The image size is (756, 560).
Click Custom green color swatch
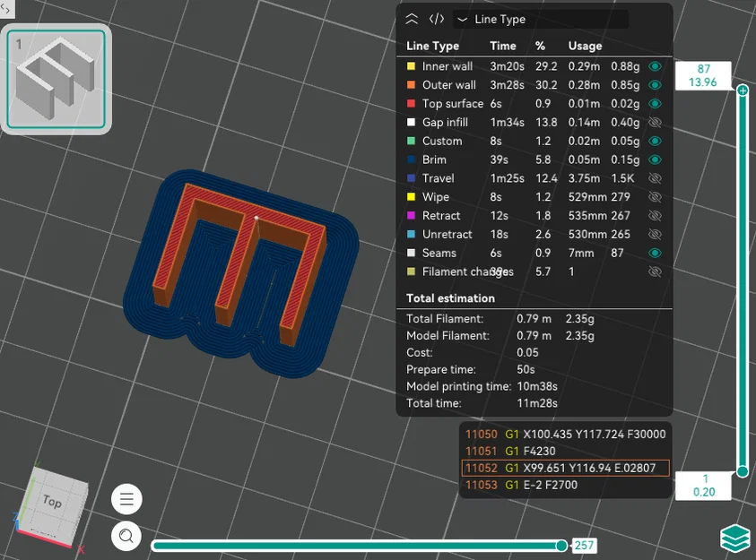click(x=411, y=141)
